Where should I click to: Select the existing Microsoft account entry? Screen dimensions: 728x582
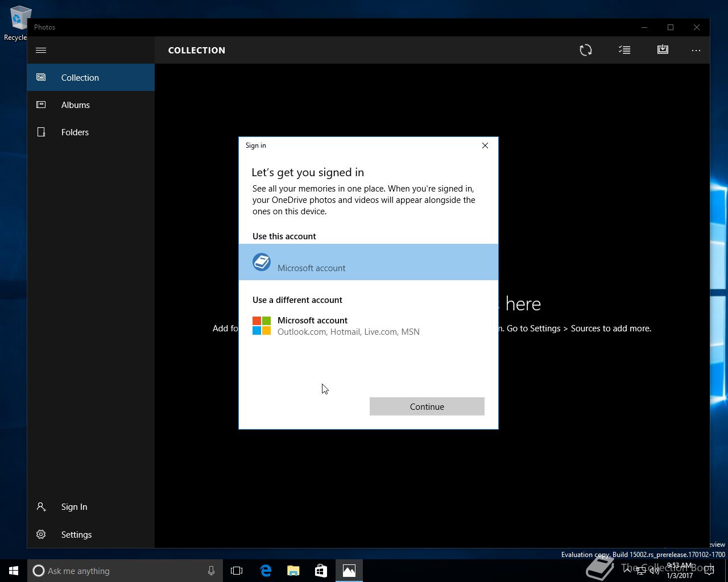coord(369,262)
